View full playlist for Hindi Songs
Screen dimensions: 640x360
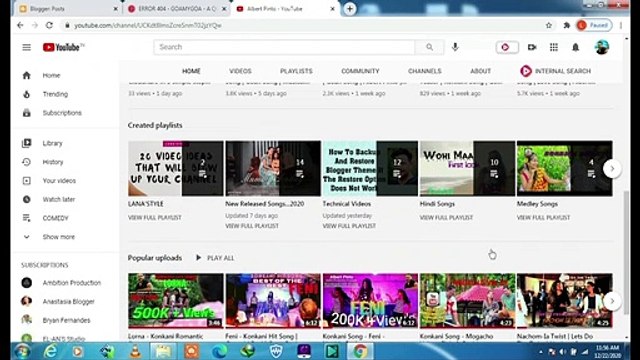[x=446, y=218]
